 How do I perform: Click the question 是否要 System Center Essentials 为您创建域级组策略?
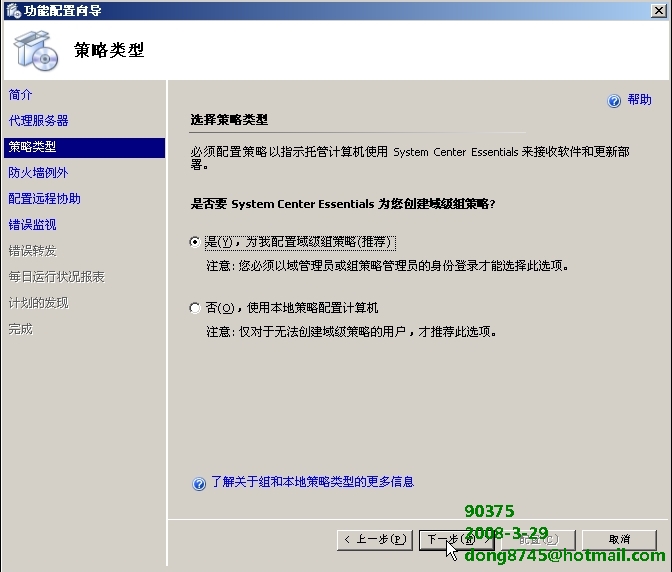(342, 204)
